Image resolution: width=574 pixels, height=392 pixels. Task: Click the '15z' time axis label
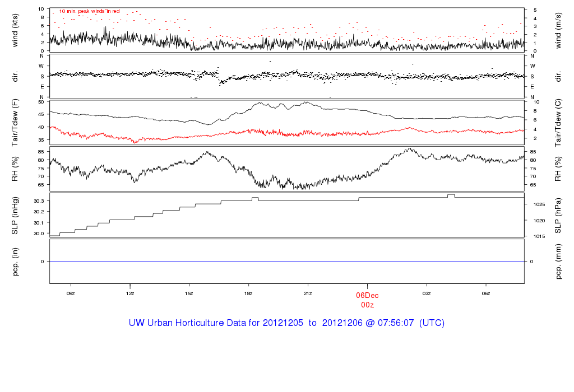pos(189,293)
